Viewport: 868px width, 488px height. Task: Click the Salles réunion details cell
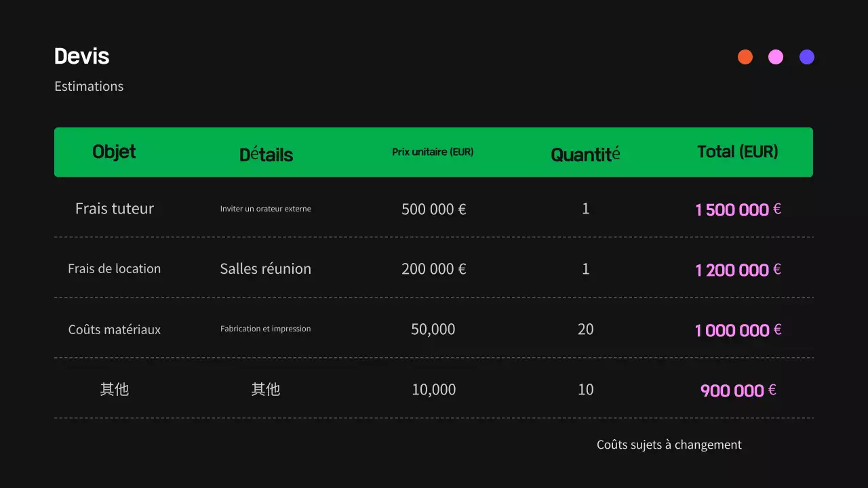(x=266, y=268)
